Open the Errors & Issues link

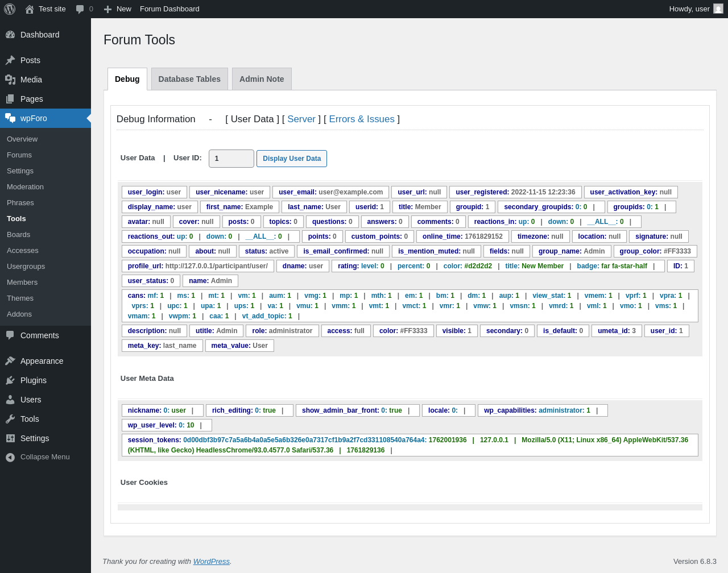[362, 119]
